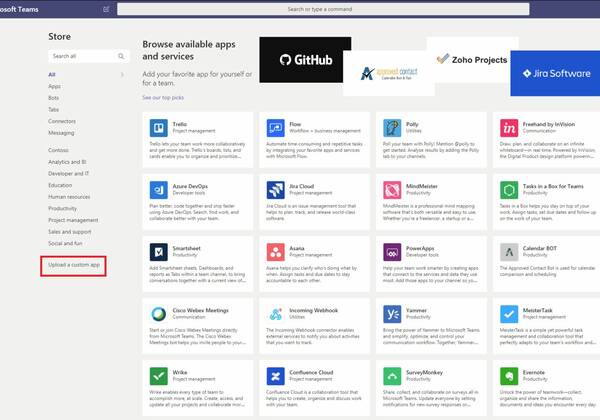600x420 pixels.
Task: Select the Tasks in a Box icon
Action: coord(509,190)
